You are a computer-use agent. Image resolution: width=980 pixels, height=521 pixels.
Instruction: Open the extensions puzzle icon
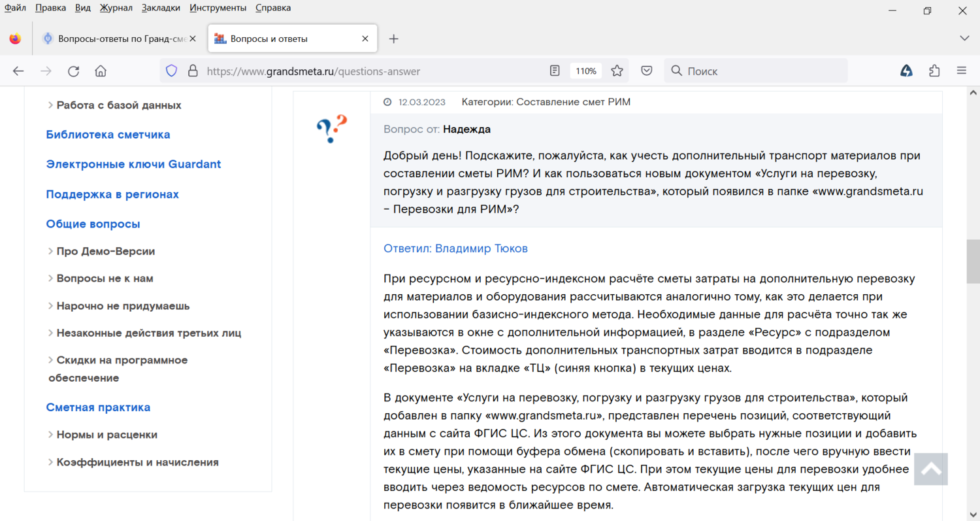tap(934, 71)
